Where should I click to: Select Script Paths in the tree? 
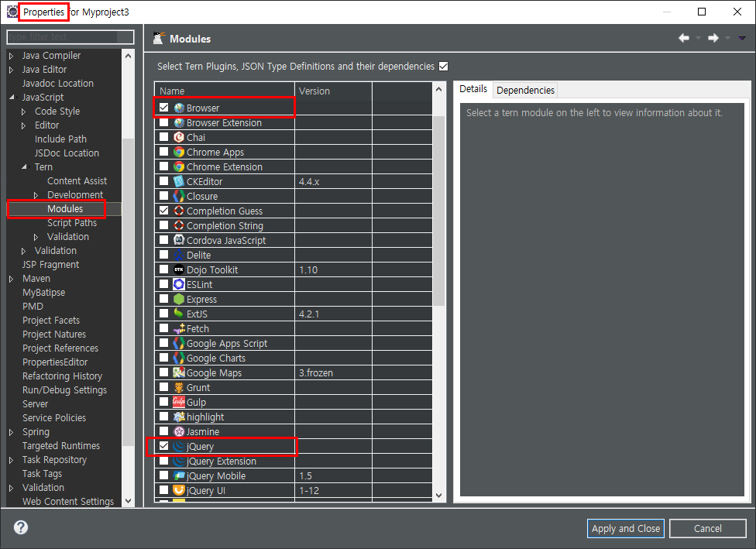pyautogui.click(x=72, y=223)
